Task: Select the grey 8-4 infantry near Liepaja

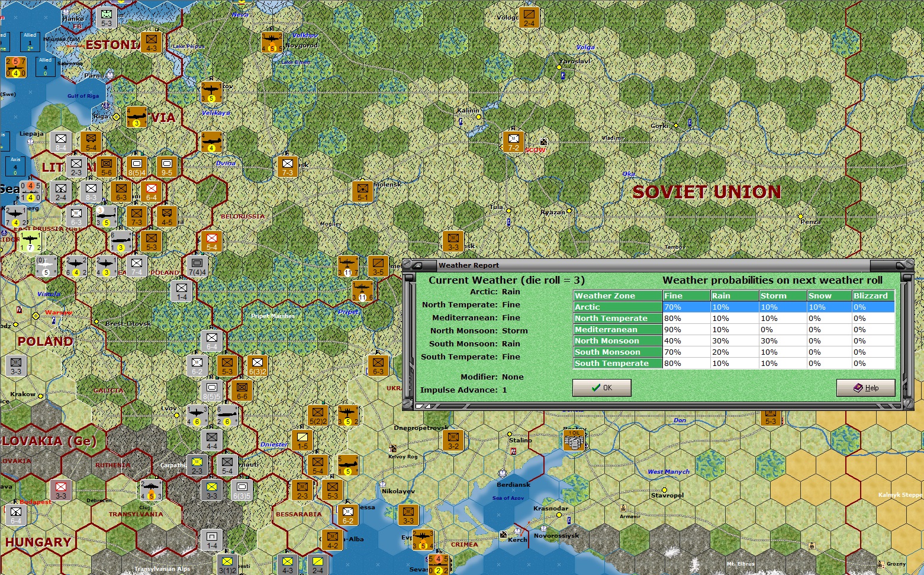Action: click(x=61, y=142)
